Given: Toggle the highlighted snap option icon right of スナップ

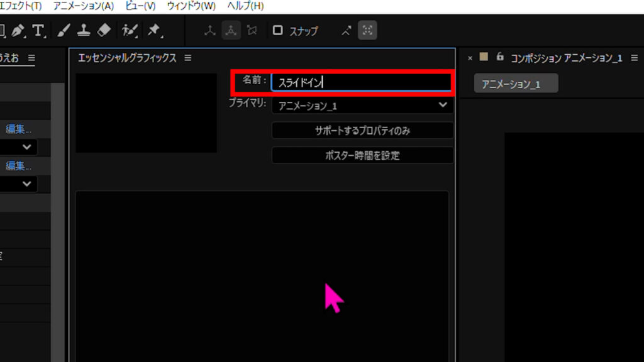Looking at the screenshot, I should click(367, 30).
